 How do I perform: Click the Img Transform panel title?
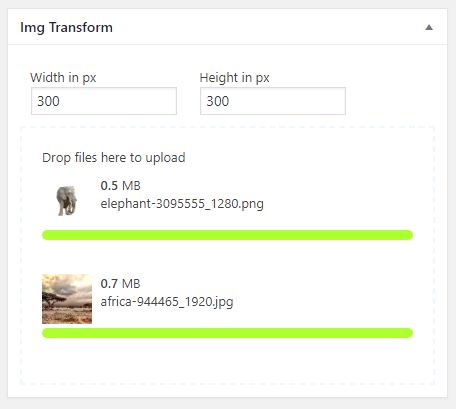point(66,27)
